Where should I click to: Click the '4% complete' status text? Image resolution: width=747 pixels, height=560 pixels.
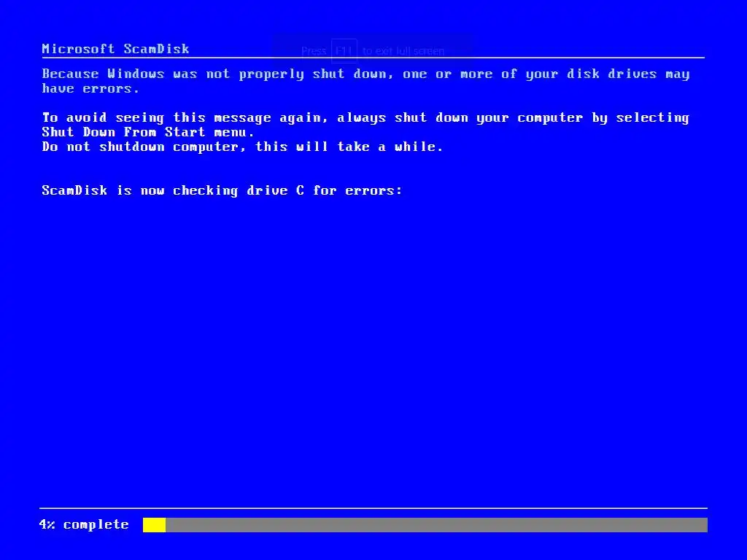[84, 524]
